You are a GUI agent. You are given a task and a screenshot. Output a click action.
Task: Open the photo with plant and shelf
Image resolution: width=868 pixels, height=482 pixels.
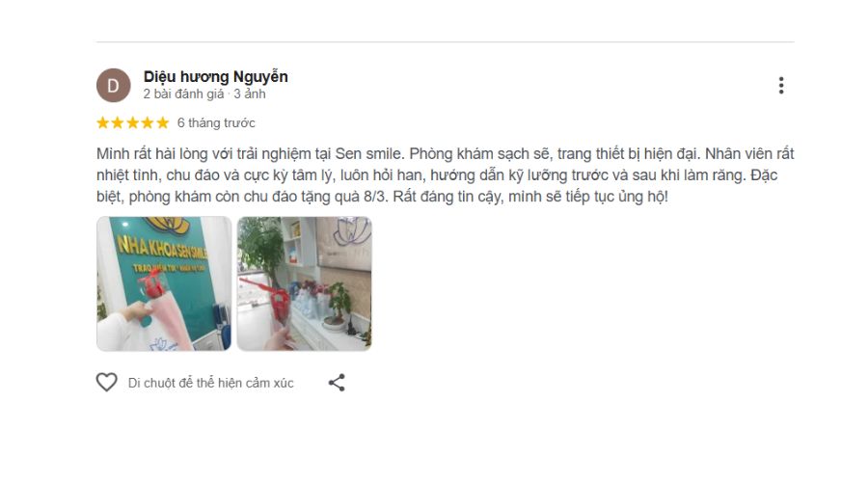(x=305, y=283)
